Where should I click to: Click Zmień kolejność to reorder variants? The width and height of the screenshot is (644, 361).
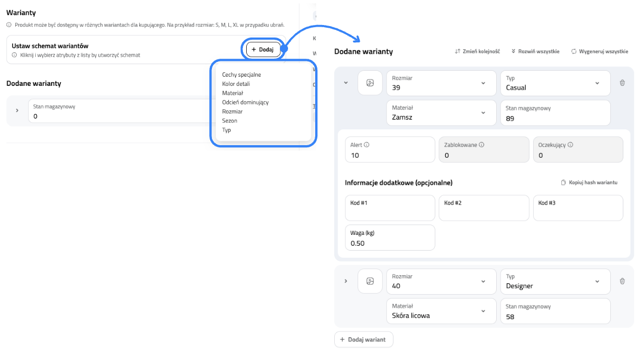tap(477, 52)
